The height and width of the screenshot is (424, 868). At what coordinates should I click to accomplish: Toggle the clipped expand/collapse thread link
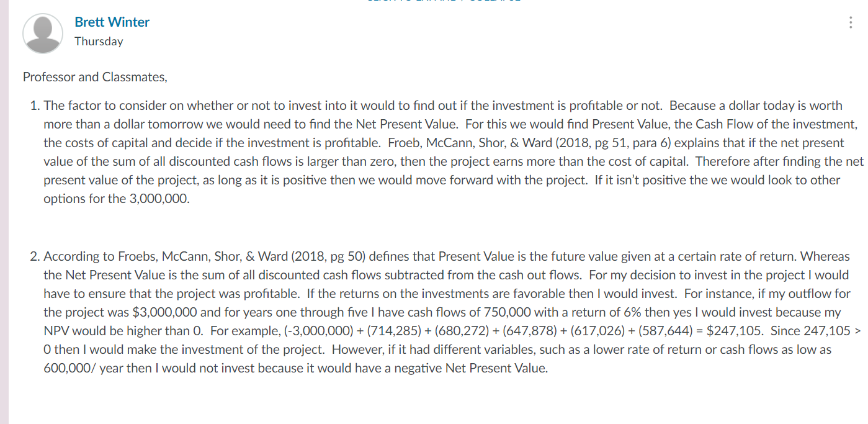pyautogui.click(x=444, y=1)
